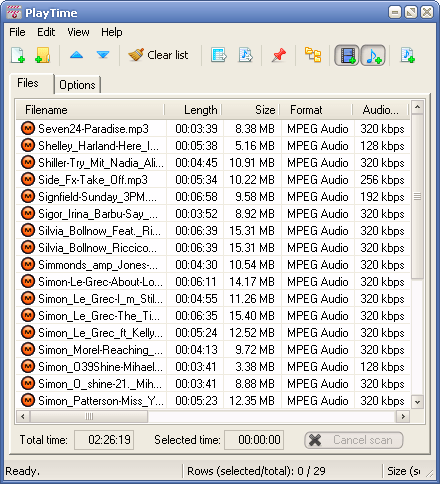This screenshot has height=484, width=440.
Task: Click the Clear list broom button
Action: (159, 55)
